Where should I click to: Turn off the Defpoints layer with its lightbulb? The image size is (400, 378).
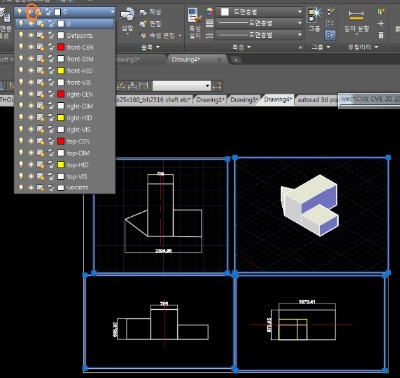[x=21, y=35]
